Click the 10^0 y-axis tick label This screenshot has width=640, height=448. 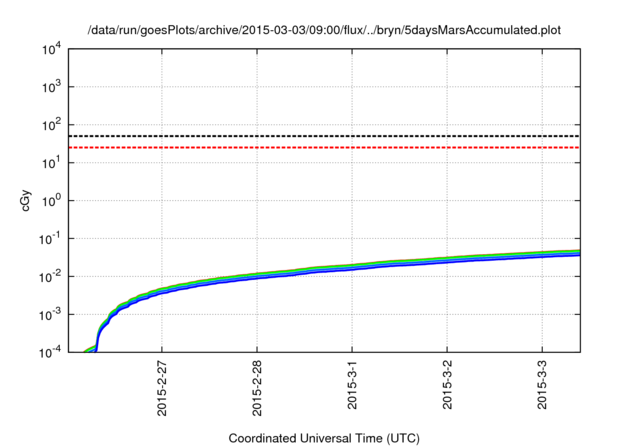[51, 201]
